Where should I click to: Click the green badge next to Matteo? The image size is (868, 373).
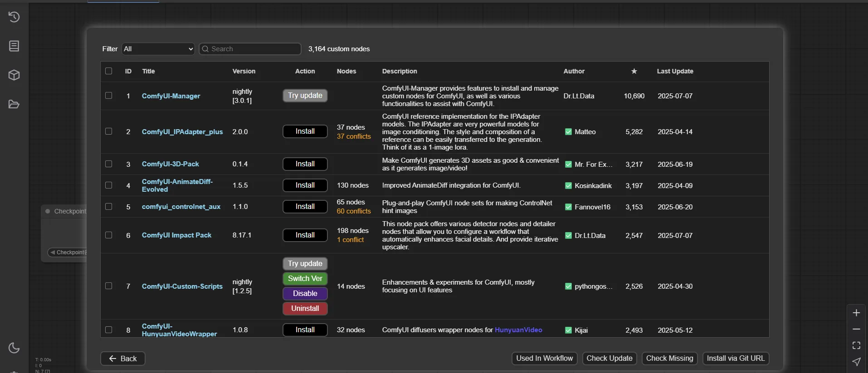tap(568, 132)
